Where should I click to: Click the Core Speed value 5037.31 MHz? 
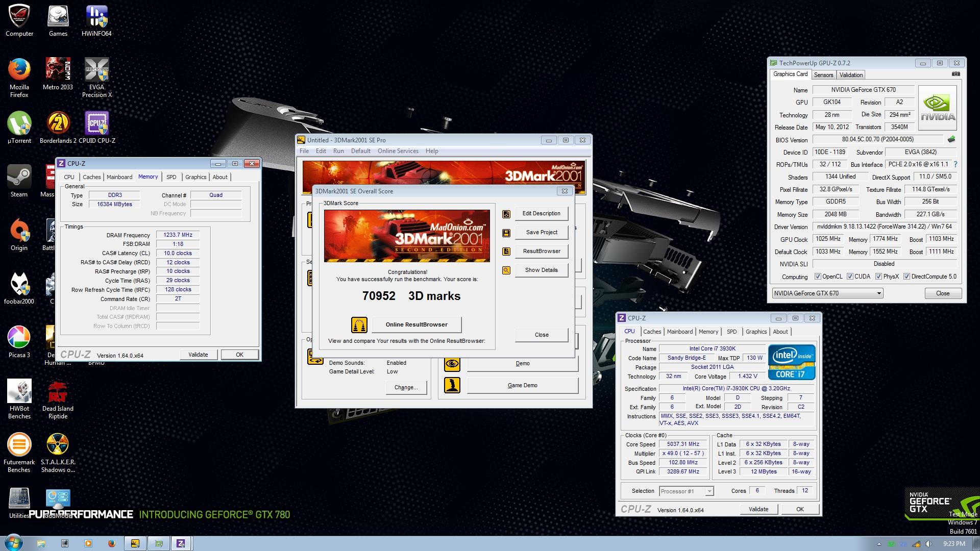(x=683, y=444)
